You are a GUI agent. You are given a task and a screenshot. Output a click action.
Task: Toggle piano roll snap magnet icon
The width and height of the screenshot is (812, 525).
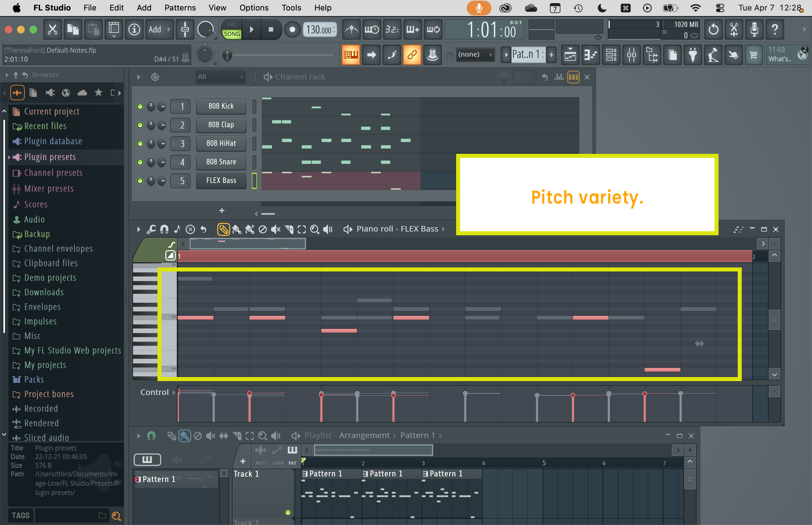point(164,229)
